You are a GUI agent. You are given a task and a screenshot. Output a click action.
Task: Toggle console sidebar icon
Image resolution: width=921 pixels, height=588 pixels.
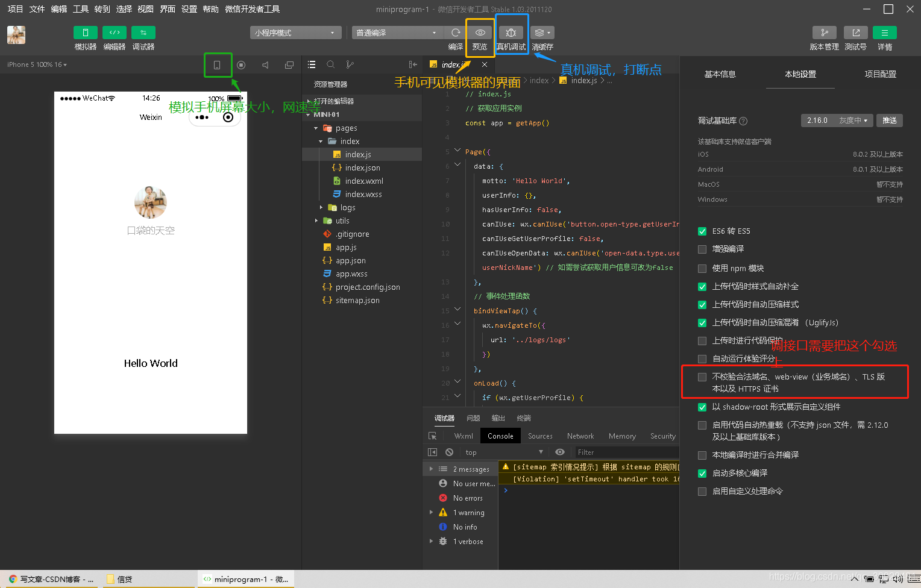click(432, 452)
